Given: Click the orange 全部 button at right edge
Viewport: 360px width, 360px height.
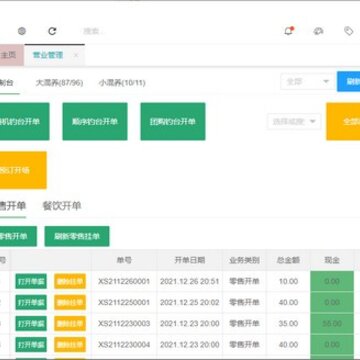Looking at the screenshot, I should pos(343,121).
